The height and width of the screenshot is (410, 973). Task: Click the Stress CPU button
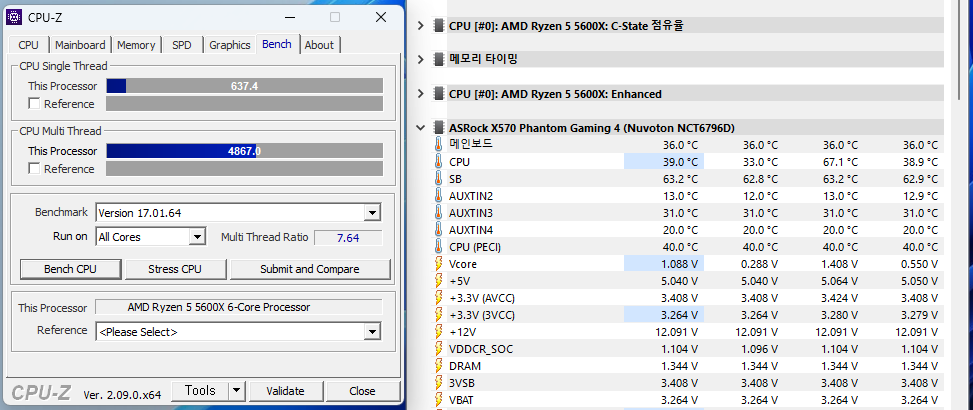click(x=174, y=269)
